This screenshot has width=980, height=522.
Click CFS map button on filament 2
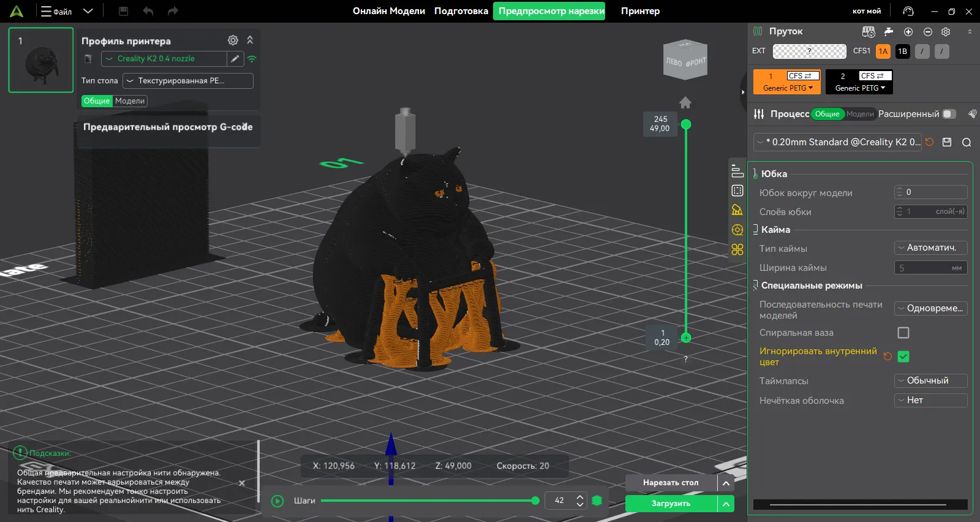875,76
